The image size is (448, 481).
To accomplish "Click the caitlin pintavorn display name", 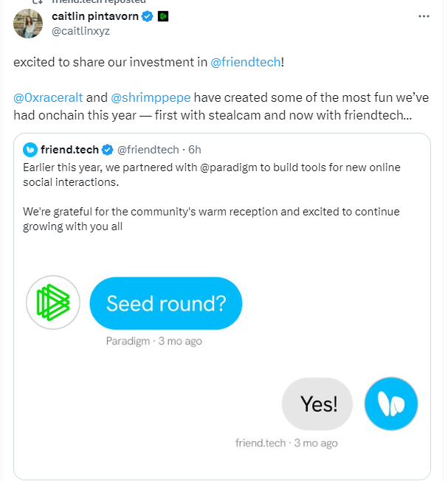I will click(95, 16).
